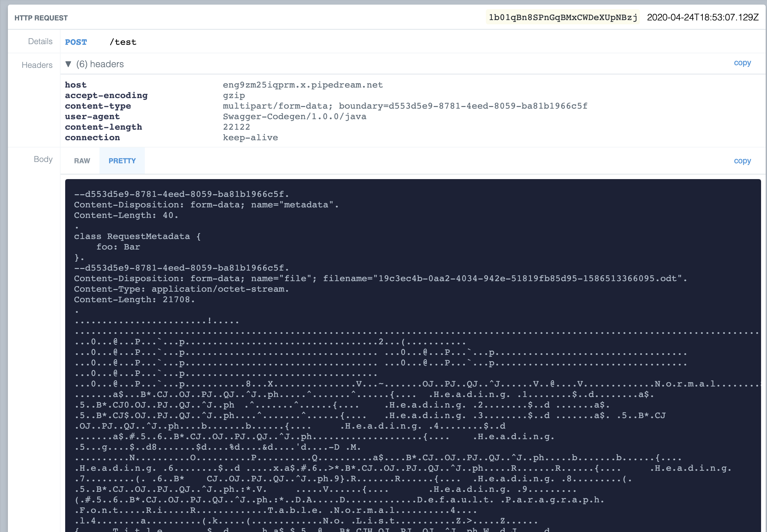Copy the request headers
This screenshot has height=532, width=767.
pos(742,63)
